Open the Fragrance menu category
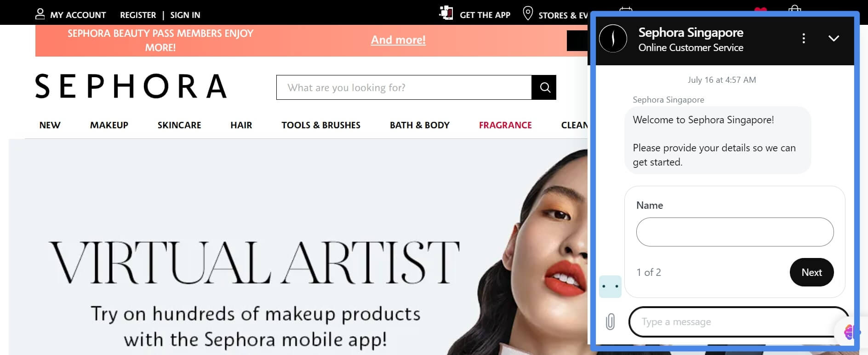868x355 pixels. coord(505,125)
